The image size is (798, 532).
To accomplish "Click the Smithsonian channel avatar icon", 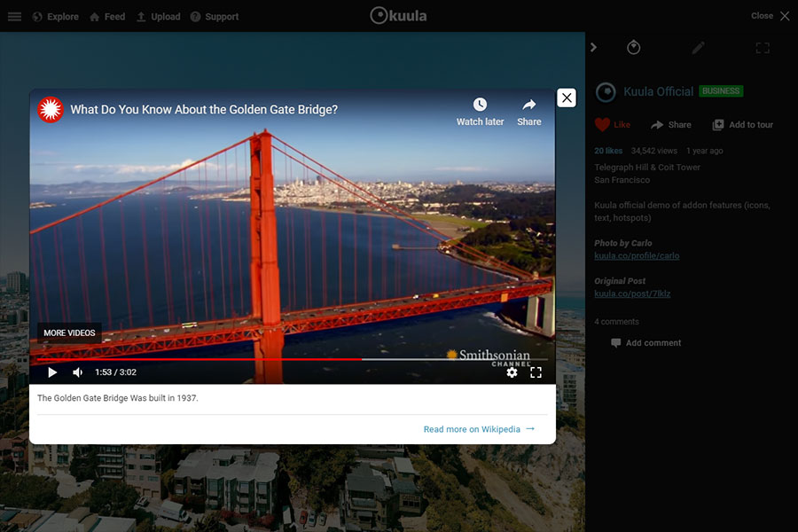I will pyautogui.click(x=51, y=109).
